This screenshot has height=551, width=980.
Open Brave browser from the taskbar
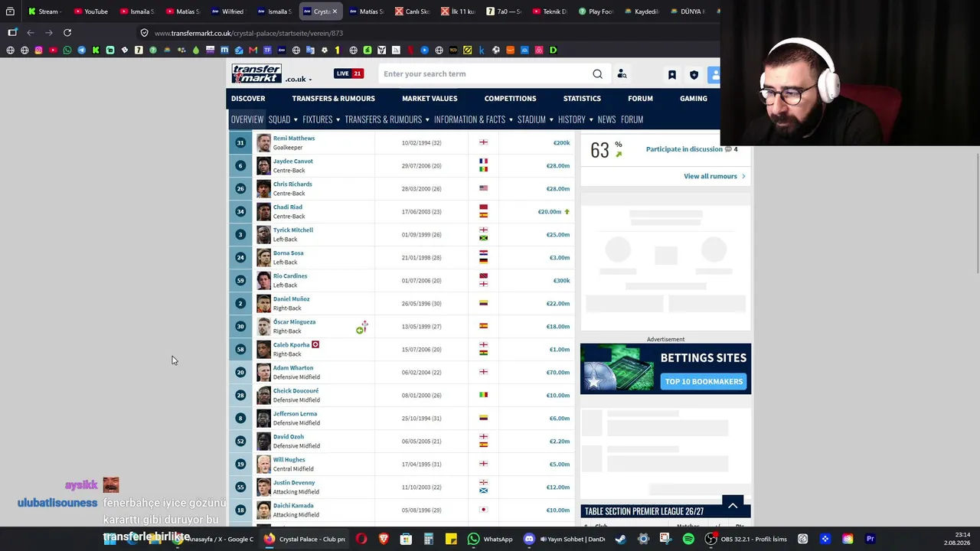[384, 539]
